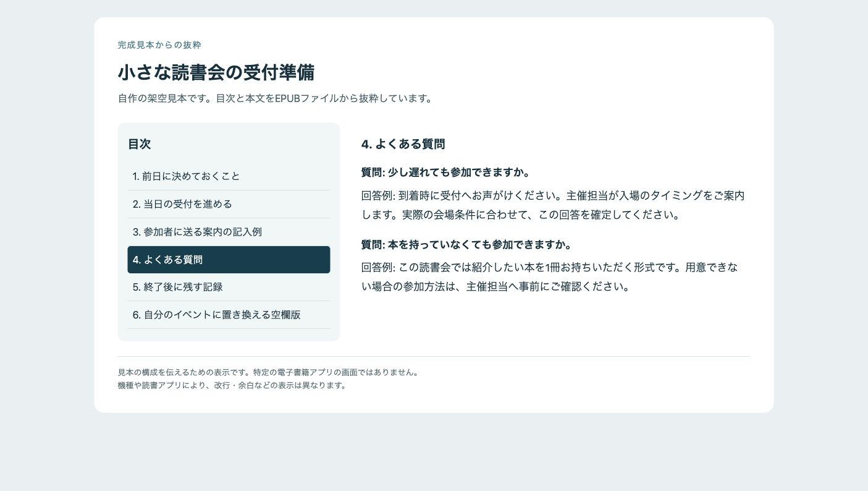868x491 pixels.
Task: Click the 目次 heading in the sidebar
Action: pos(140,144)
